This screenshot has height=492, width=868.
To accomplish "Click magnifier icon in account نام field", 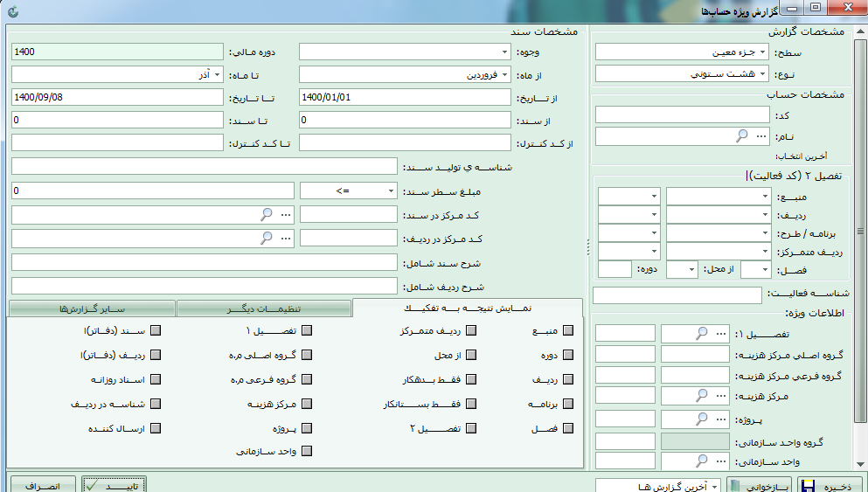I will coord(742,136).
